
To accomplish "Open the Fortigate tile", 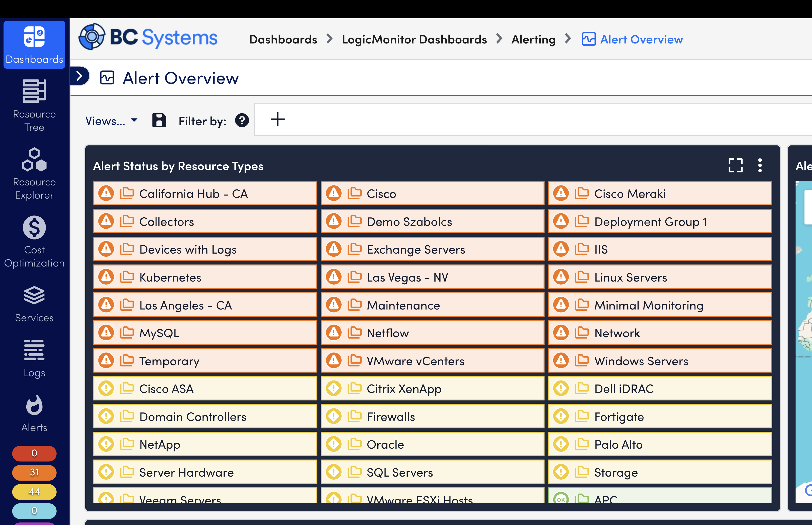I will click(660, 416).
